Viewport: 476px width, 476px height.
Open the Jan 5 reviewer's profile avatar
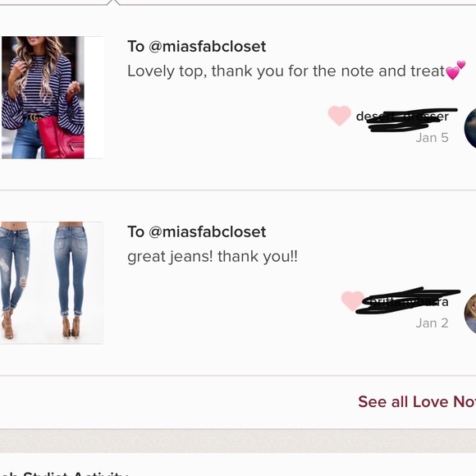[470, 128]
